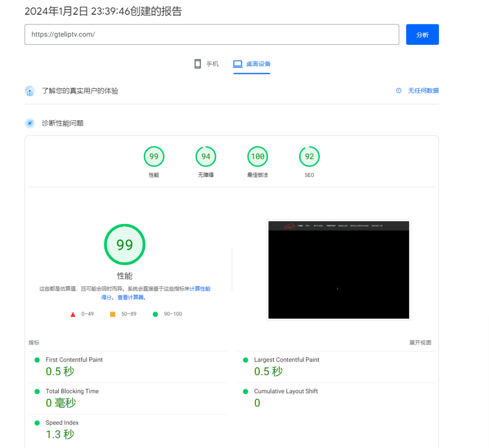Click the SEO 92 score gauge
The width and height of the screenshot is (489, 448).
coord(309,156)
